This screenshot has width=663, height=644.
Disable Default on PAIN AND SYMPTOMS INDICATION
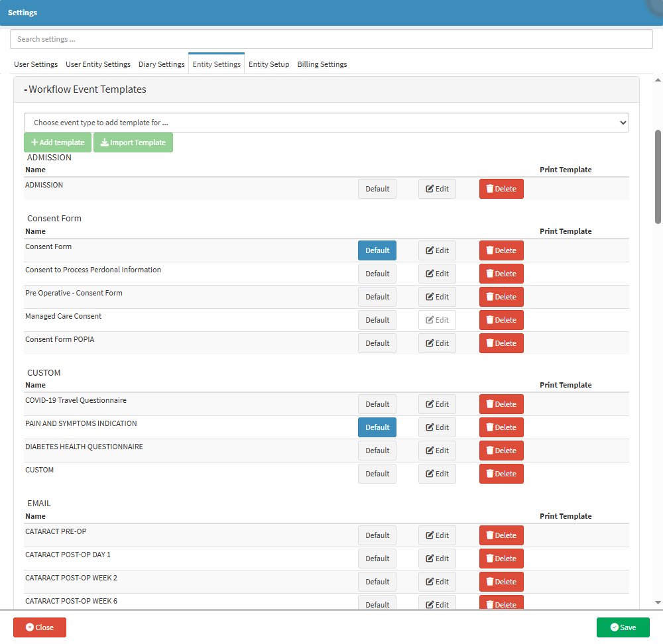(x=377, y=427)
